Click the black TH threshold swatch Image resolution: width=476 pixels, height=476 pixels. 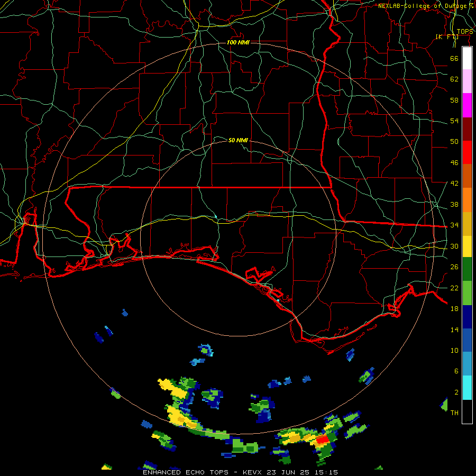[x=467, y=411]
